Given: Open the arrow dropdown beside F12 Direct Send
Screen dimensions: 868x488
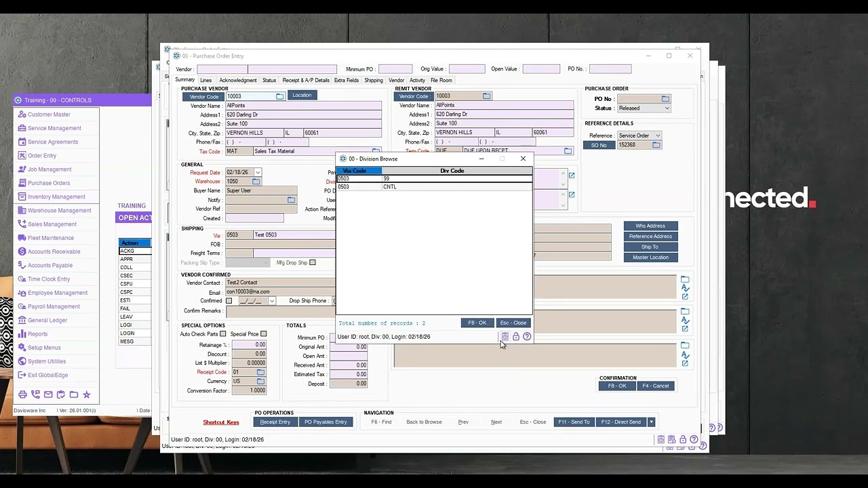Looking at the screenshot, I should [651, 422].
